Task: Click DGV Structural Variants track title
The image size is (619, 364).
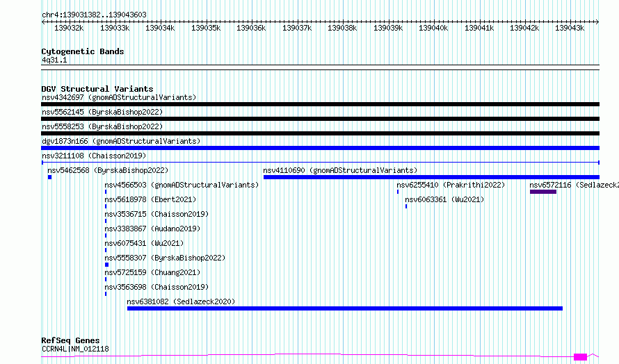Action: coord(97,89)
